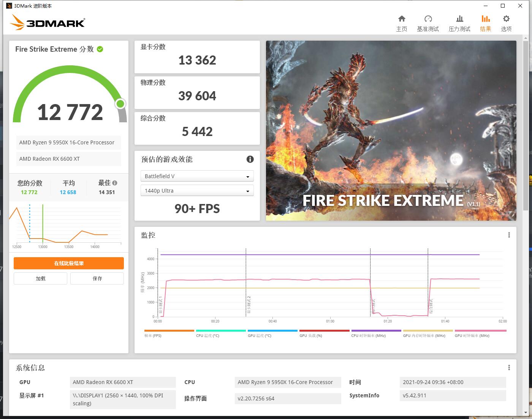The image size is (532, 419).
Task: Click the timestamp 2021-09-24 09:36 +08:00
Action: pyautogui.click(x=453, y=382)
